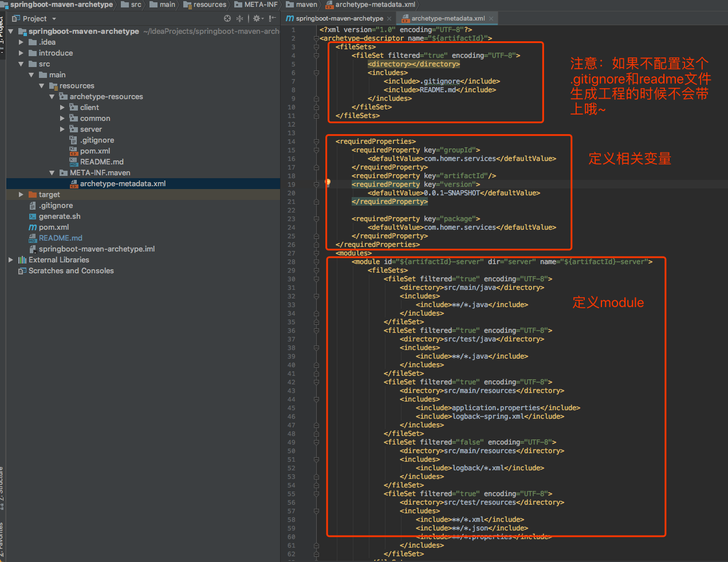Select springboot-maven-archetype.iml file

(x=92, y=249)
